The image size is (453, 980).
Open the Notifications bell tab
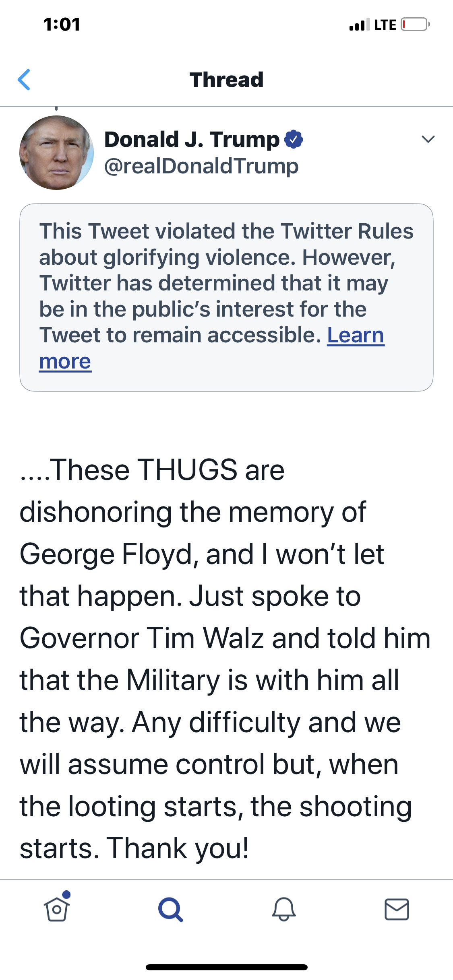[x=284, y=909]
